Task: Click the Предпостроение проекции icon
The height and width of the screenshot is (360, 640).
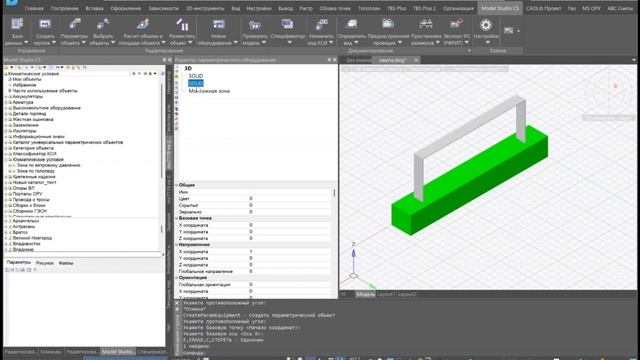Action: (388, 24)
